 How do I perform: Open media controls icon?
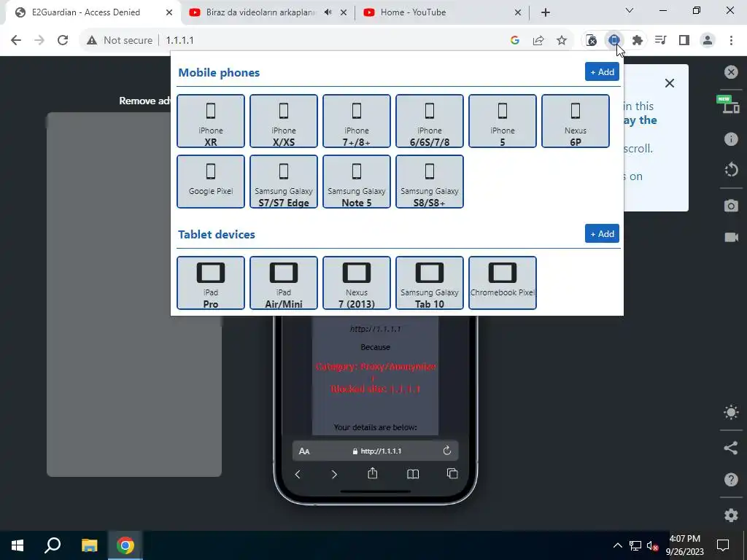pos(661,40)
